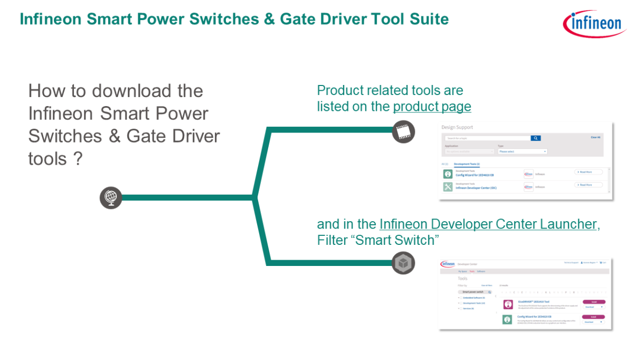Click the Config Wizard green icon in Design Support
Screen dimensions: 644x362
coord(448,174)
